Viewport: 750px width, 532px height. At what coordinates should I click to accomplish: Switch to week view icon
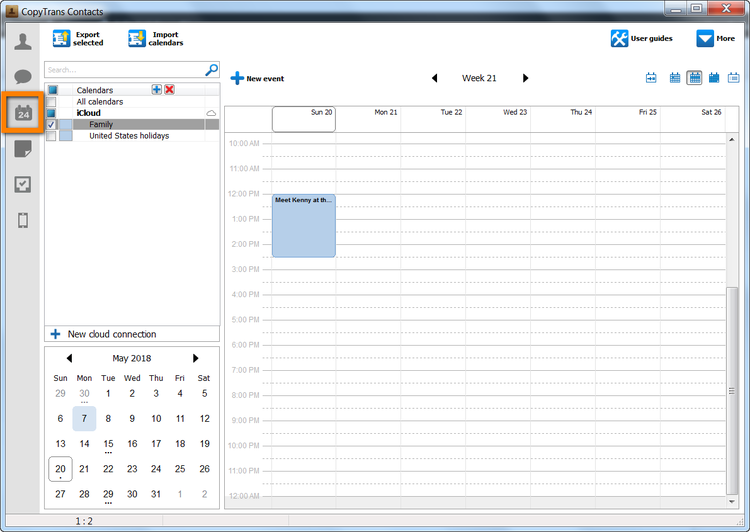(x=694, y=78)
